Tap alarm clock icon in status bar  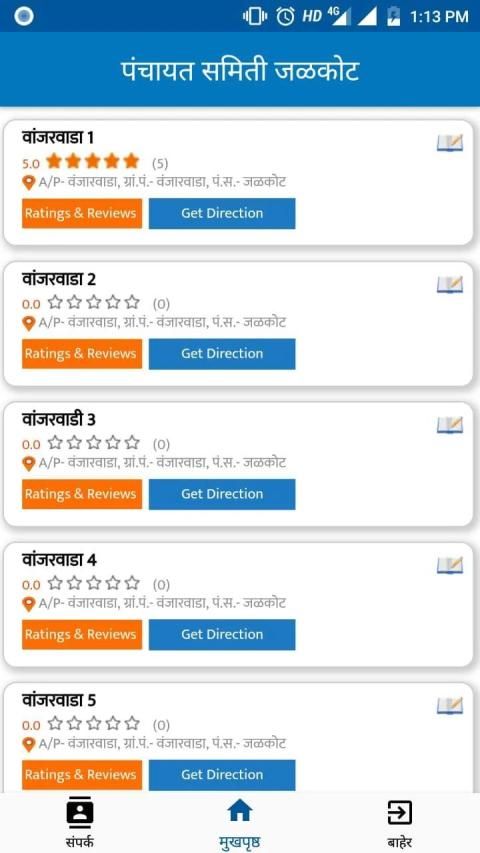click(x=286, y=16)
